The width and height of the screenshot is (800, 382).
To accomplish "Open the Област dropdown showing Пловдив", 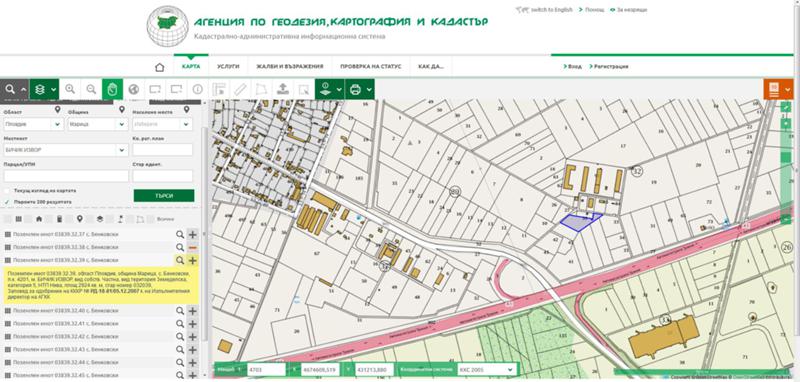I will [33, 124].
